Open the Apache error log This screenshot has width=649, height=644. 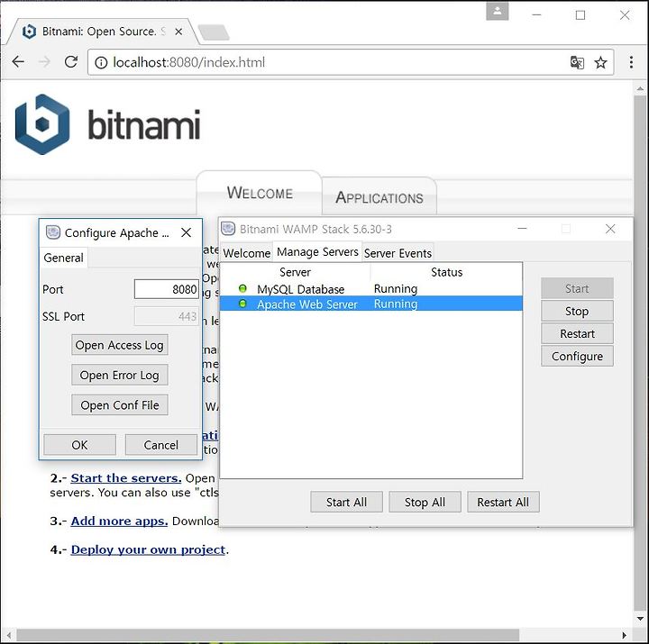[x=120, y=376]
